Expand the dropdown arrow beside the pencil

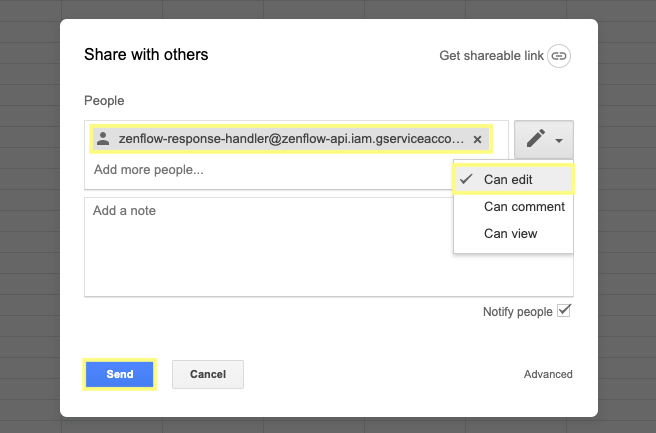[x=559, y=141]
